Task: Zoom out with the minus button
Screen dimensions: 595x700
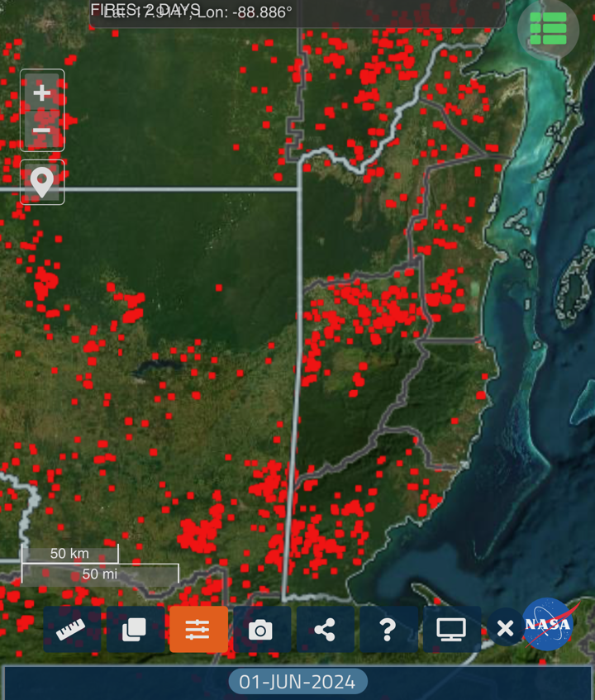Action: tap(42, 131)
